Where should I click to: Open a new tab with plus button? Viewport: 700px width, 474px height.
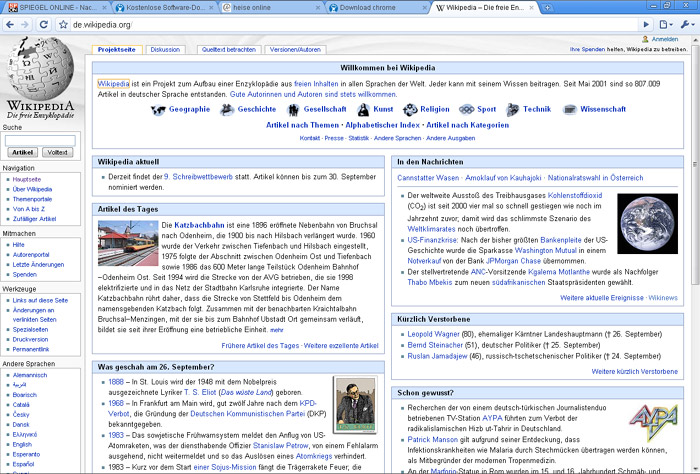coord(547,8)
